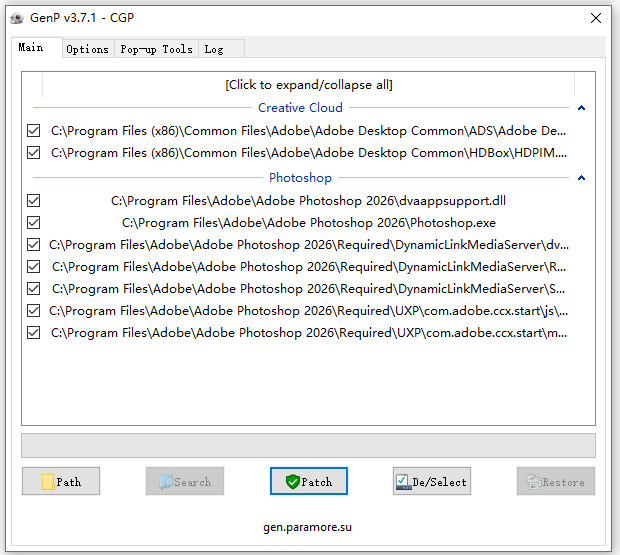
Task: Toggle checkbox for com.adobe.ccx.start\m... entry
Action: (x=34, y=333)
